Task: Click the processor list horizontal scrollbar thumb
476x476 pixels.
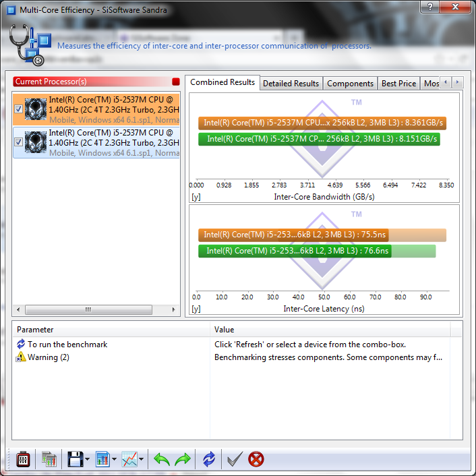Action: click(88, 309)
